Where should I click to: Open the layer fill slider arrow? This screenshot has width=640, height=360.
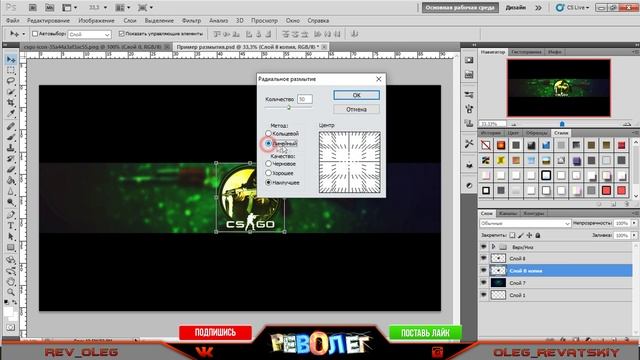click(634, 236)
